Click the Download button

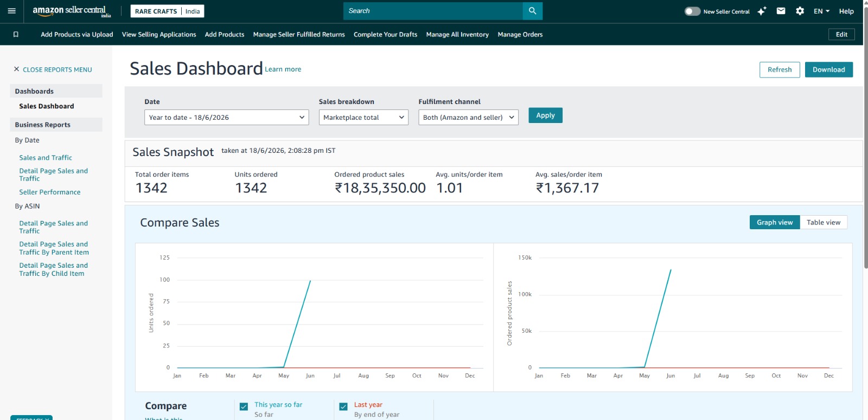[x=828, y=69]
